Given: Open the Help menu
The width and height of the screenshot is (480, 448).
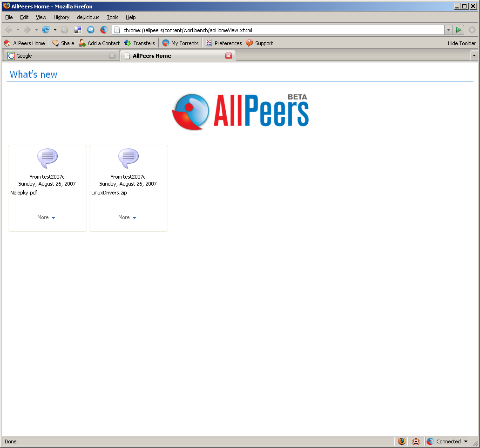Looking at the screenshot, I should 130,17.
